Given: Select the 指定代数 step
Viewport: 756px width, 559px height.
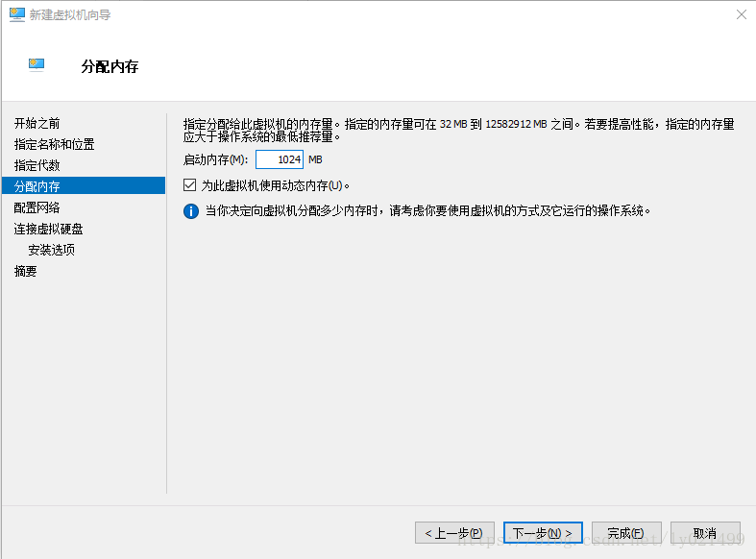Looking at the screenshot, I should 37,165.
